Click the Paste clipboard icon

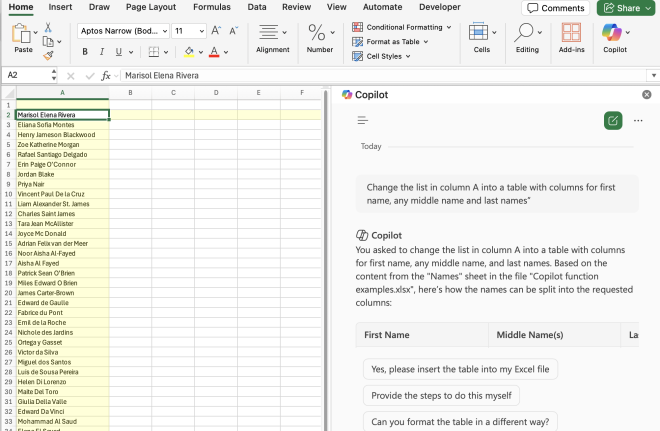(23, 34)
